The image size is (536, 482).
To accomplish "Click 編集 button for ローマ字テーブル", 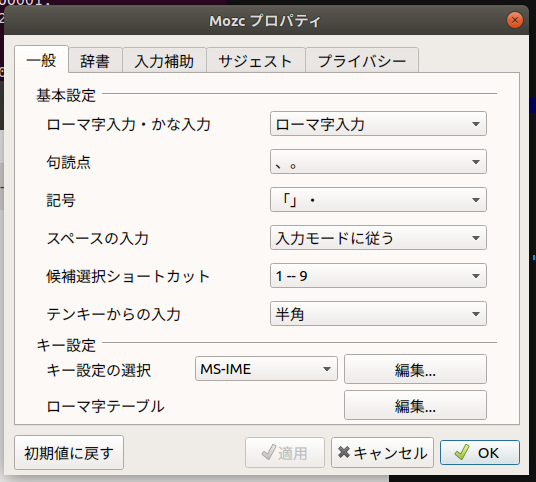I will [415, 405].
